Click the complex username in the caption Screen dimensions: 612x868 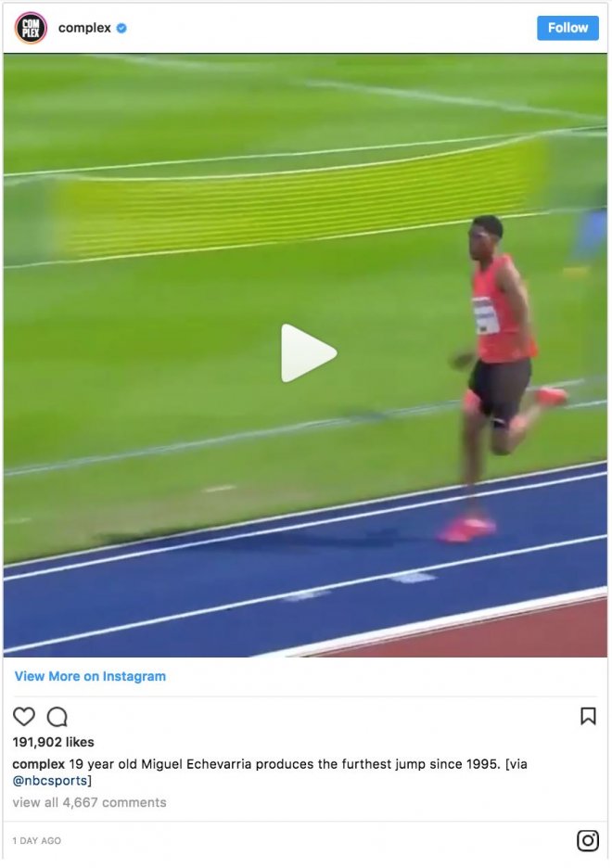pos(39,764)
